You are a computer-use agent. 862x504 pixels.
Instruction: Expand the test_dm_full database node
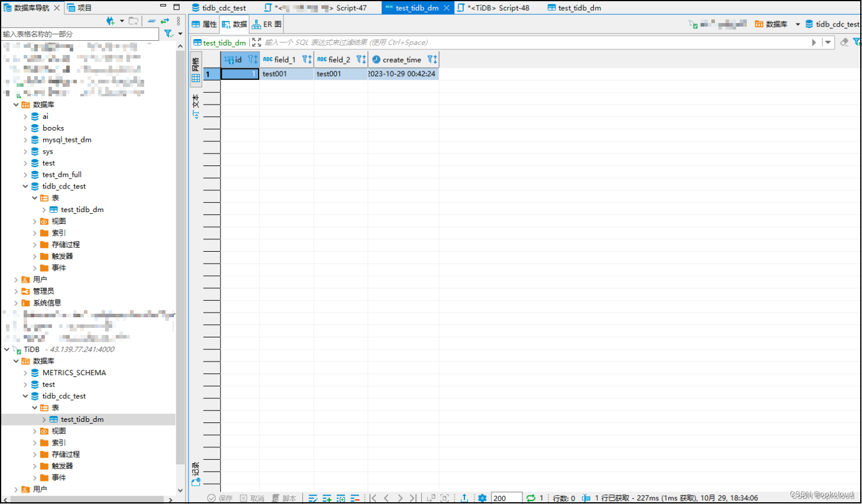pyautogui.click(x=25, y=175)
